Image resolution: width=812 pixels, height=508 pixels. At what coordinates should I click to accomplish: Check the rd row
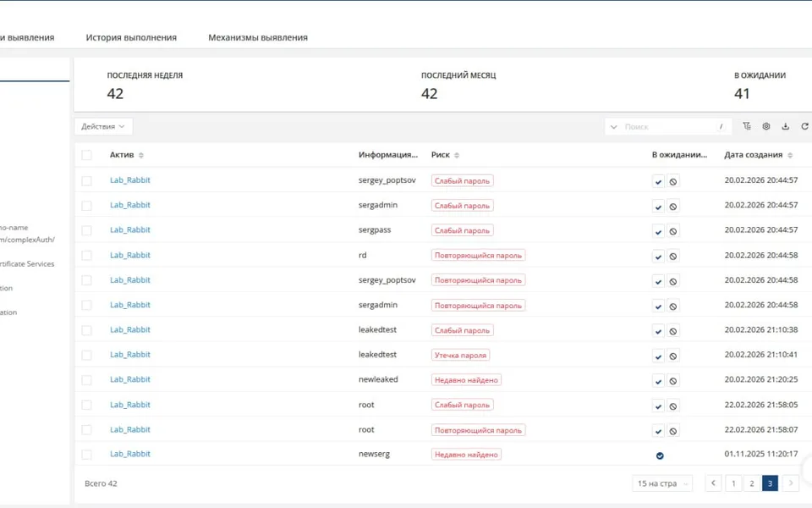point(86,255)
